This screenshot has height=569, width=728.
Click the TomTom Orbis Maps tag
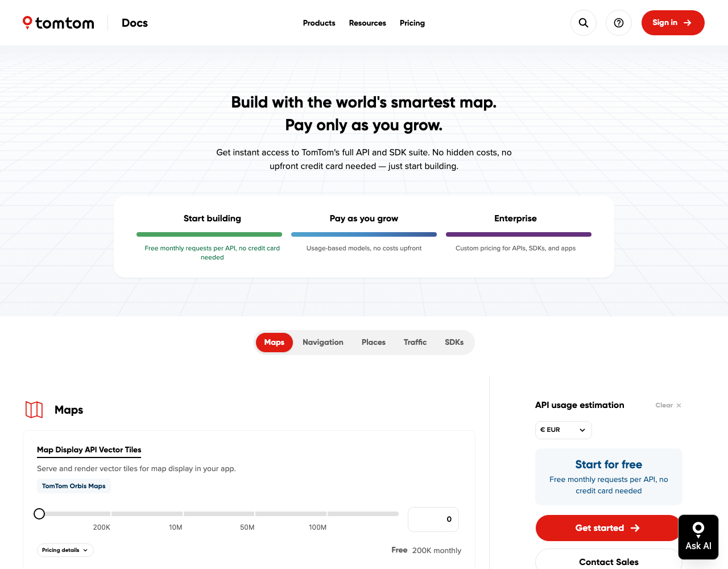pyautogui.click(x=74, y=486)
